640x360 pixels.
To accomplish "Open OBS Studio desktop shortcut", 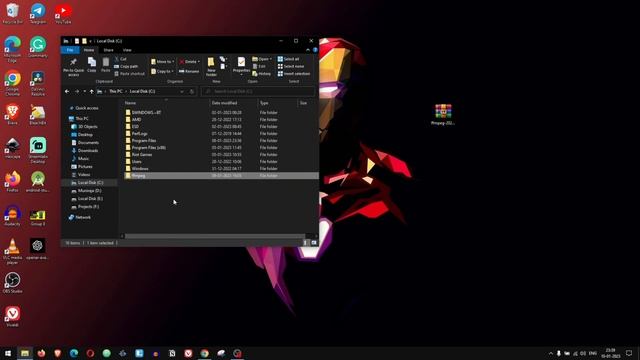I will (x=13, y=282).
